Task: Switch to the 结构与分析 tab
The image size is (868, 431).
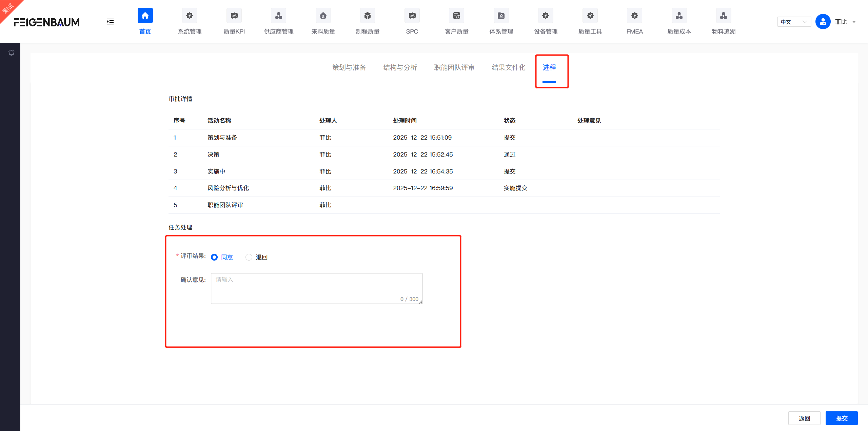Action: coord(400,67)
